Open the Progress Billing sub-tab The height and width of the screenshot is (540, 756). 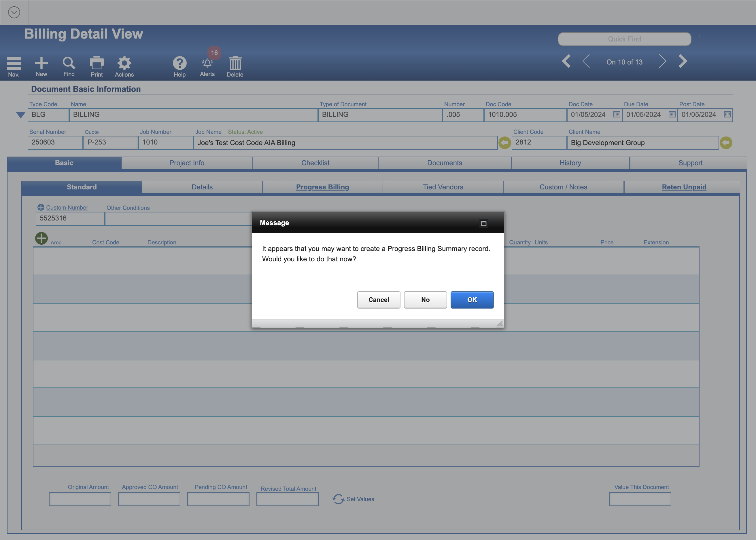click(322, 187)
